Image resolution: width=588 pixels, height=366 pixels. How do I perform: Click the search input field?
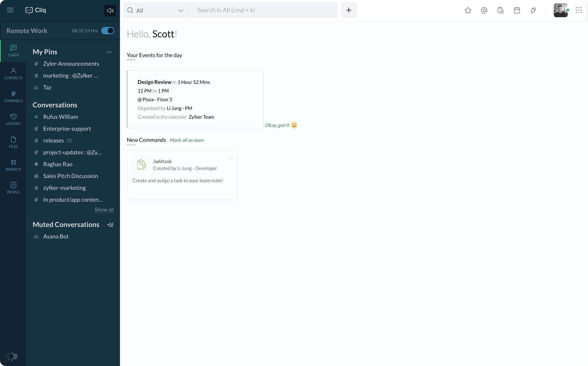pos(262,10)
